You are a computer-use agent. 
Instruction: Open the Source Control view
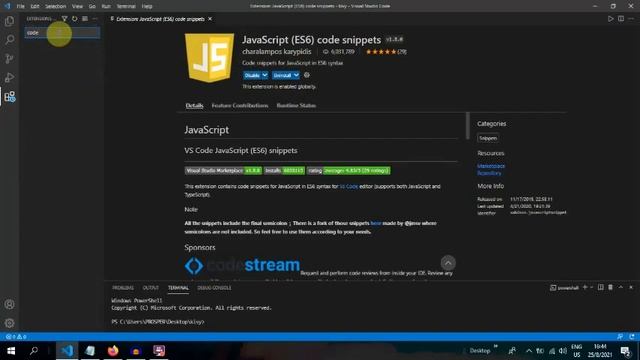[x=9, y=59]
